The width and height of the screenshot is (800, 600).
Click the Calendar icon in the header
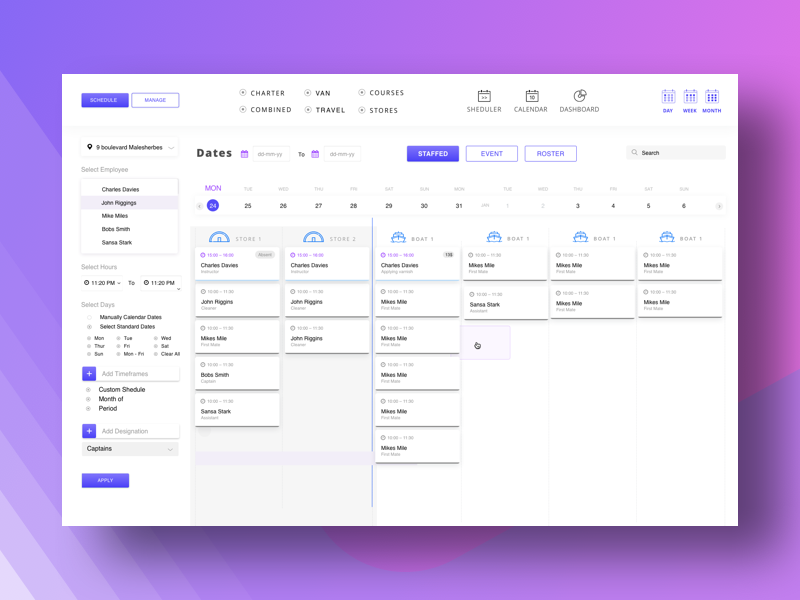click(531, 95)
